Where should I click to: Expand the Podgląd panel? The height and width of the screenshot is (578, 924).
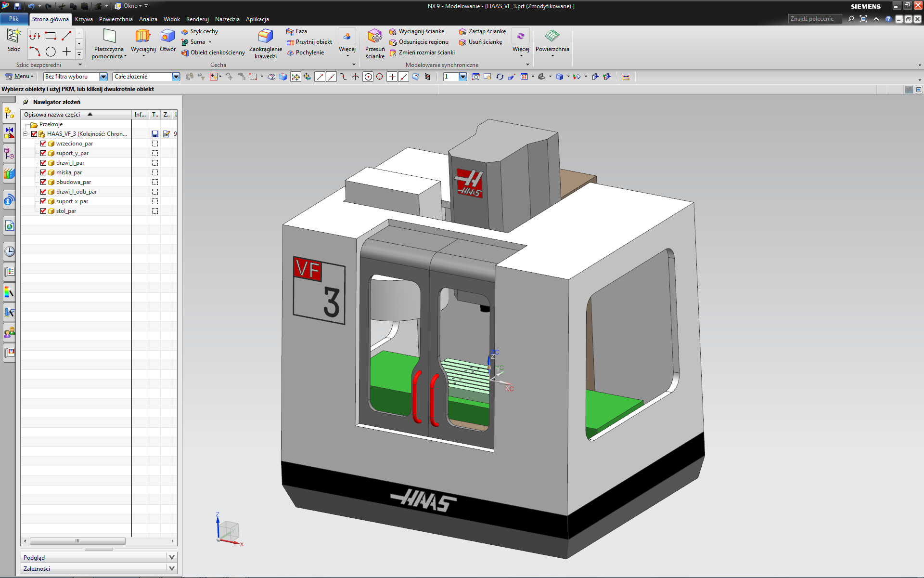(x=172, y=557)
